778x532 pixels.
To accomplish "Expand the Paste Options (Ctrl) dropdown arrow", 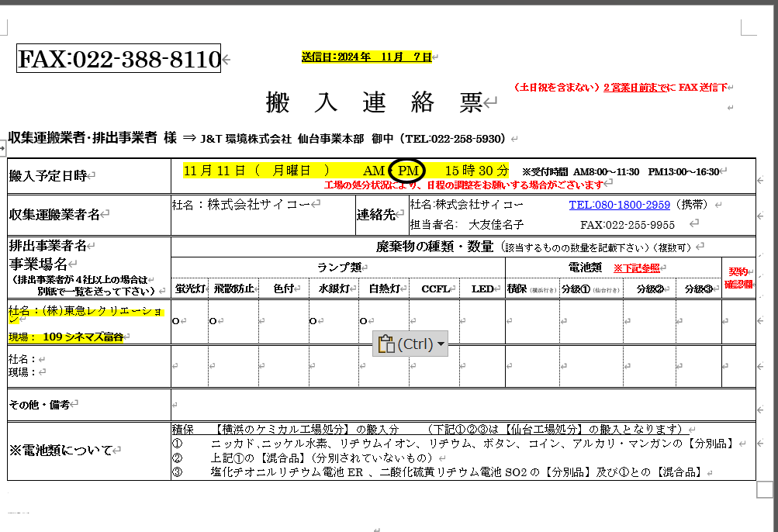I will (441, 344).
